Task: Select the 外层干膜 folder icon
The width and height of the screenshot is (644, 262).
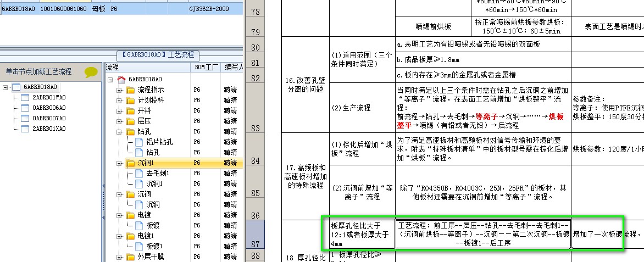Action: pos(130,257)
